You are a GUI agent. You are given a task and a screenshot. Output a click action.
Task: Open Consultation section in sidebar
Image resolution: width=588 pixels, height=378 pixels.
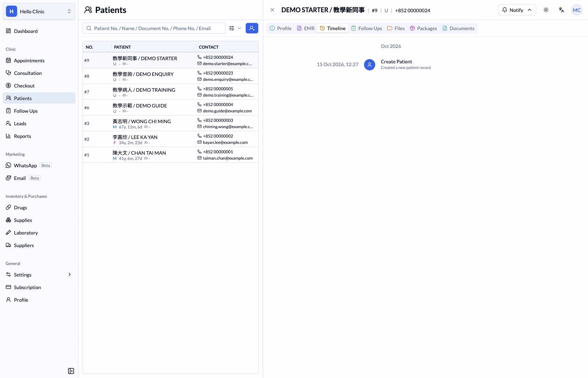point(39,73)
